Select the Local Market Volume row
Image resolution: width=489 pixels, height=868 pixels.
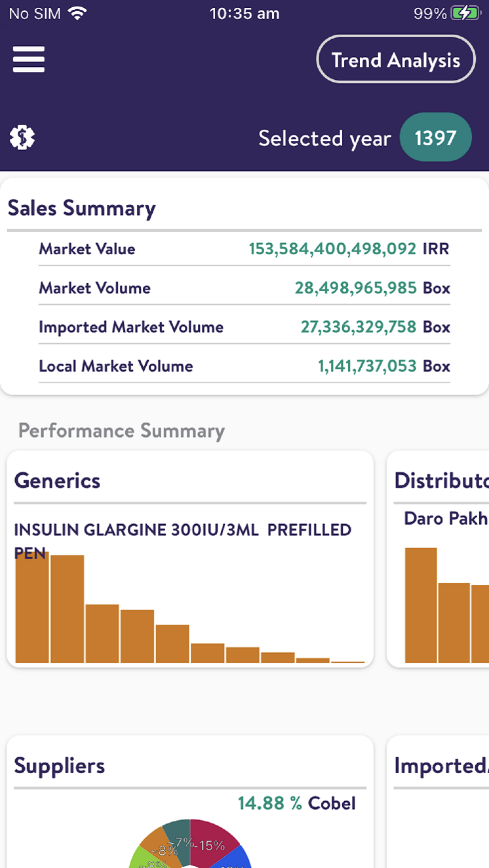click(x=244, y=366)
